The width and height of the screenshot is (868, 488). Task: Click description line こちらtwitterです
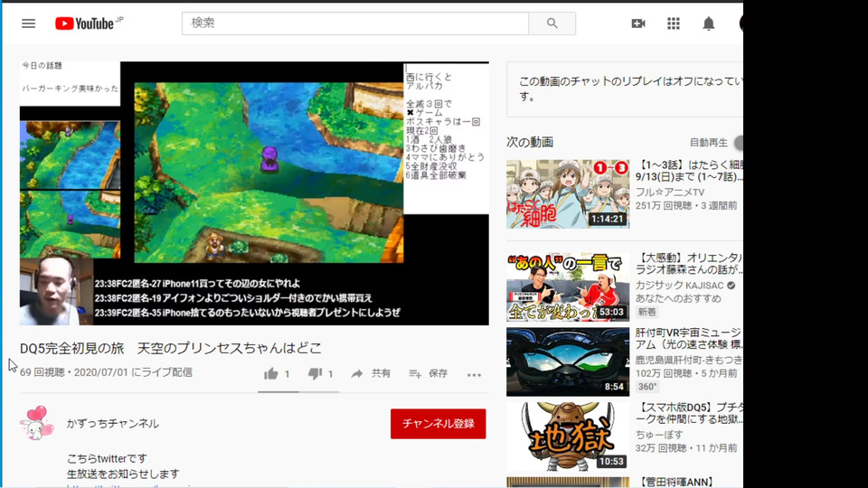[x=107, y=459]
